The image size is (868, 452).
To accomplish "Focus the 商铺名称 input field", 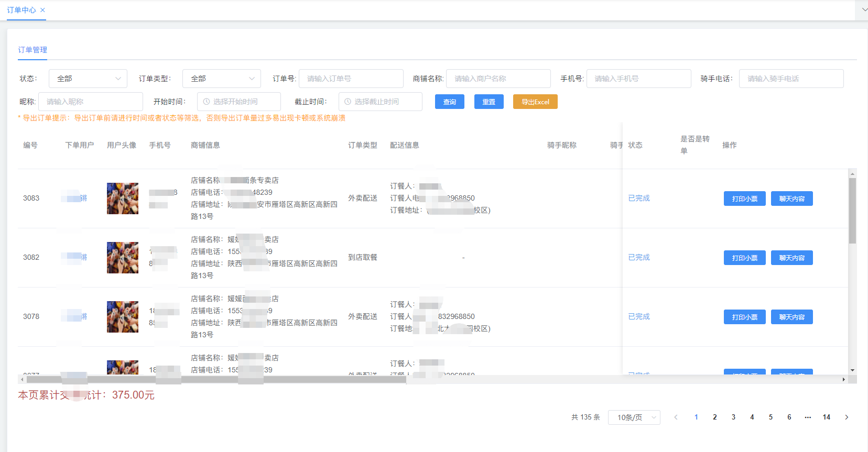I will [x=498, y=79].
